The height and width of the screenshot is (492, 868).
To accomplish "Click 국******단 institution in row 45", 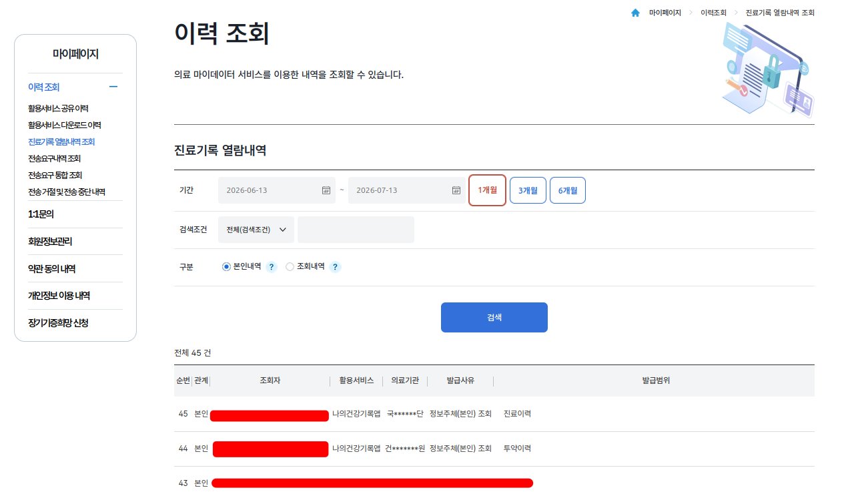I will 405,414.
